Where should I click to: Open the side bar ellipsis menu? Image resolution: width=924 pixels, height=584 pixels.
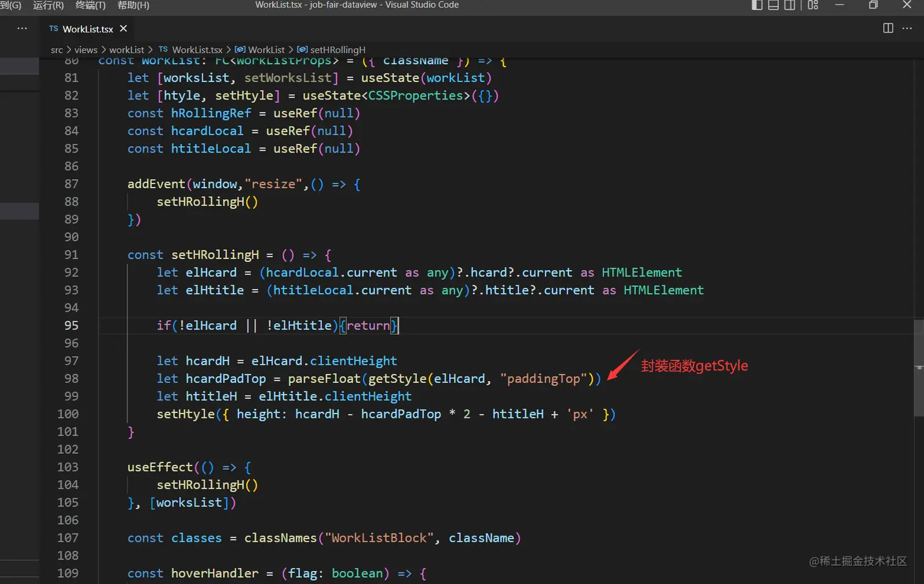(22, 28)
